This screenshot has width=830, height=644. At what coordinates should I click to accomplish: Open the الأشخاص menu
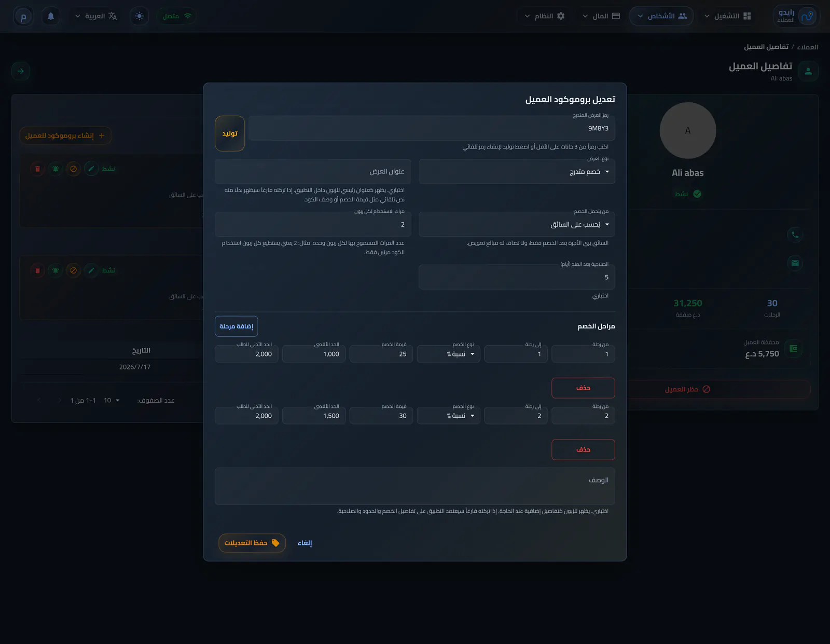(x=661, y=16)
